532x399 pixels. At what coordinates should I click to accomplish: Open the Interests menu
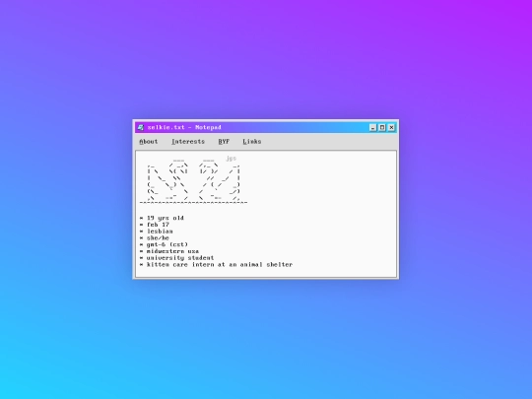[188, 142]
